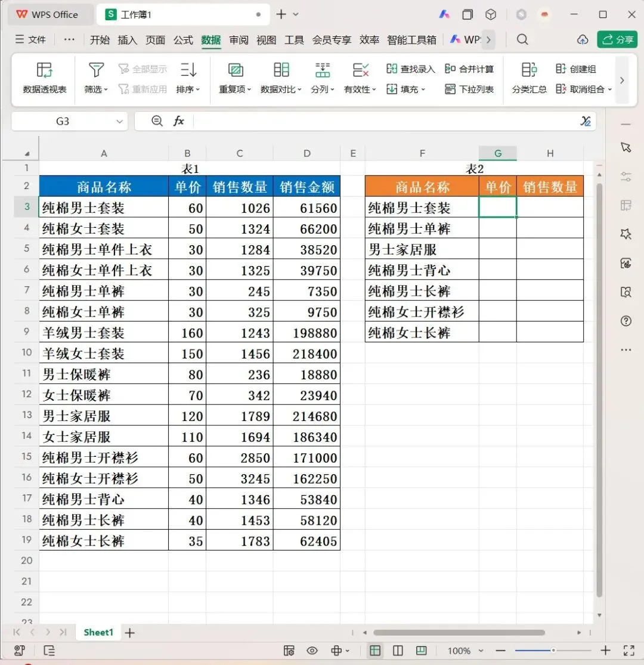This screenshot has height=665, width=644.
Task: Open the Validation (有效性) tool
Action: point(360,78)
